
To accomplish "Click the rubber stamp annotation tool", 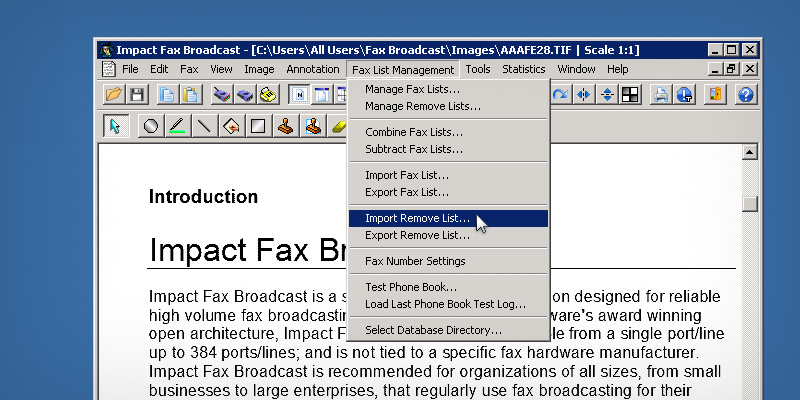I will [285, 127].
